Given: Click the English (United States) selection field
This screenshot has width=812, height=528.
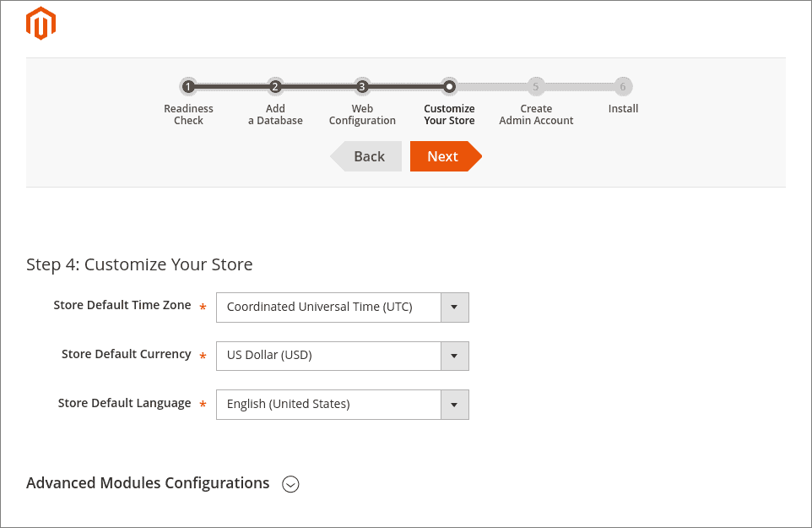Looking at the screenshot, I should coord(328,405).
